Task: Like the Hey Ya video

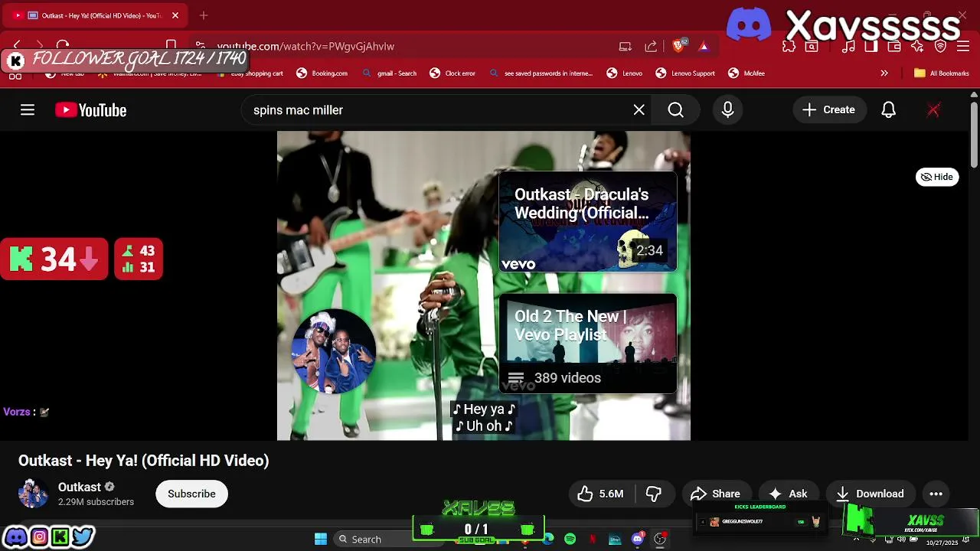Action: [601, 494]
